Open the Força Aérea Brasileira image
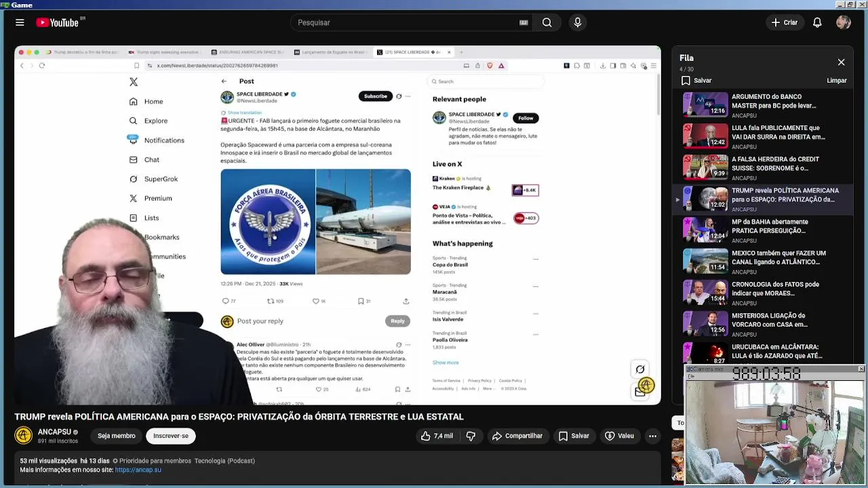This screenshot has height=488, width=868. pyautogui.click(x=268, y=222)
